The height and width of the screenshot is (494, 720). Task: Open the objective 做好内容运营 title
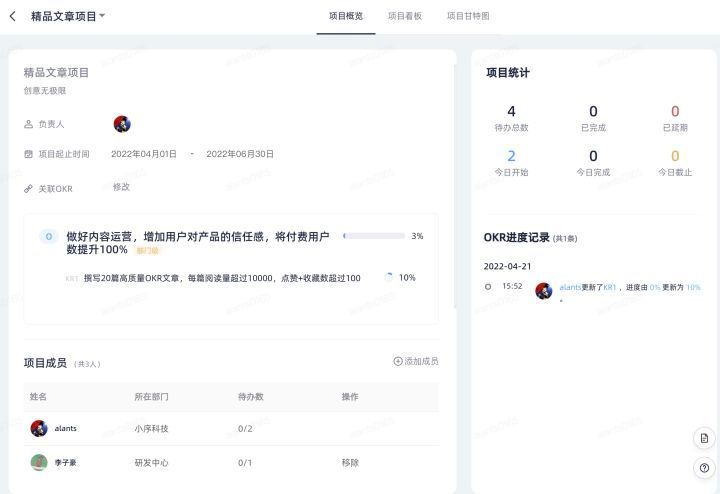pos(197,243)
